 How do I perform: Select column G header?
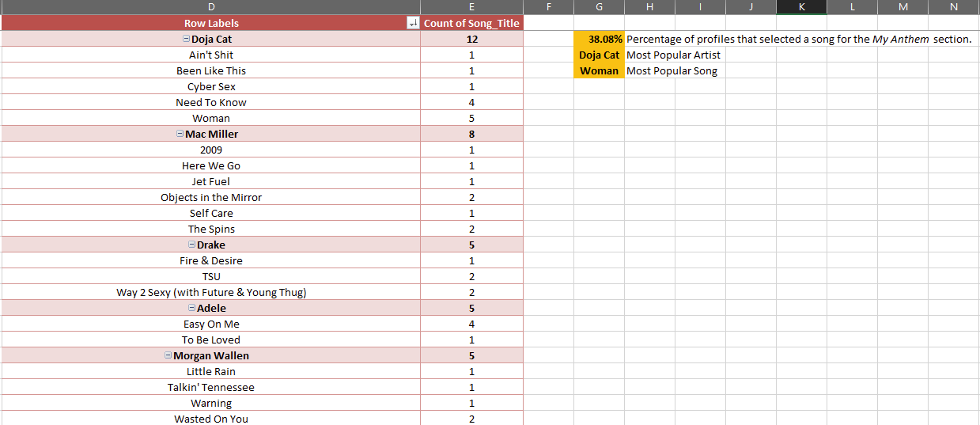pyautogui.click(x=599, y=7)
